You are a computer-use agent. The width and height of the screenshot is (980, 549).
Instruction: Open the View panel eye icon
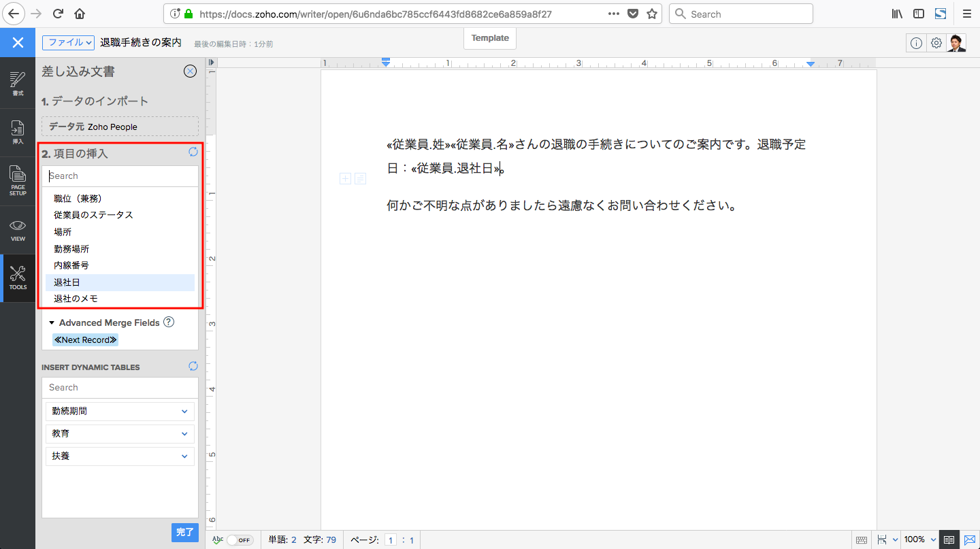(18, 230)
